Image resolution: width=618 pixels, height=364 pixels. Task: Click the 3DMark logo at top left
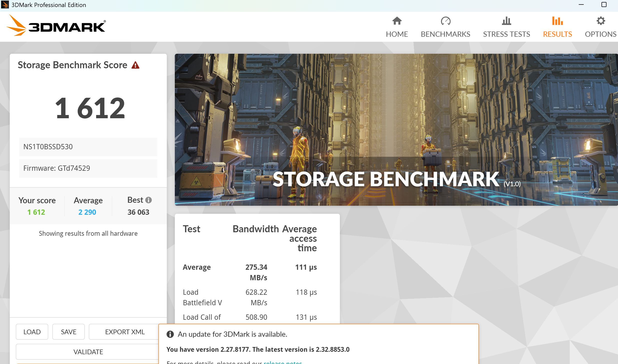click(56, 26)
